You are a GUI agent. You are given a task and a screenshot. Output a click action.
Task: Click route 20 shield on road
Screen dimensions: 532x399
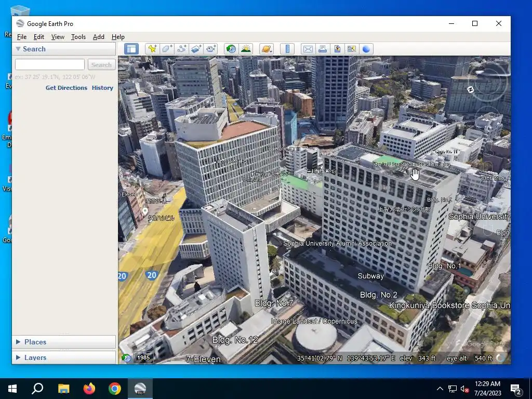click(x=152, y=275)
